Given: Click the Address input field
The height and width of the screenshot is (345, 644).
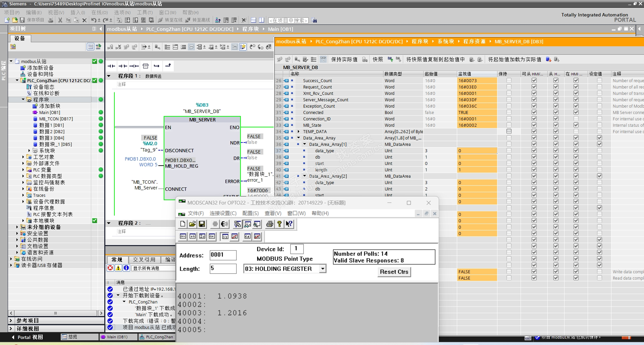Looking at the screenshot, I should (223, 255).
